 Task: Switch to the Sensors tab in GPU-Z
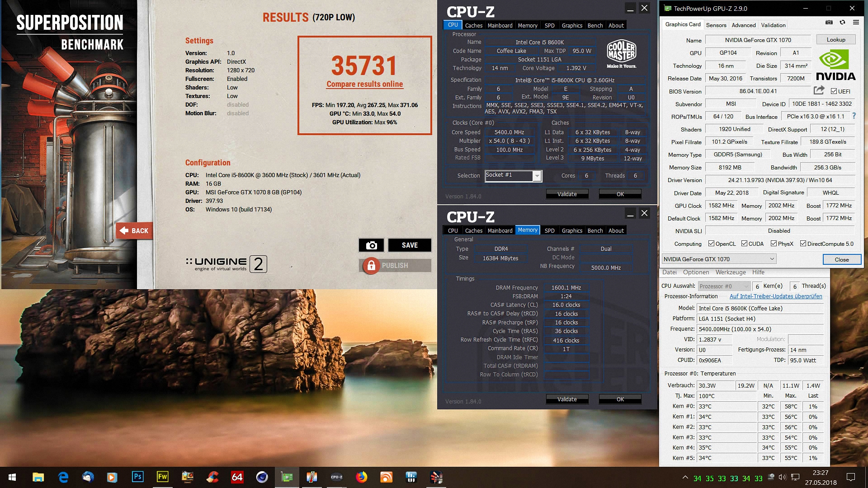coord(716,25)
